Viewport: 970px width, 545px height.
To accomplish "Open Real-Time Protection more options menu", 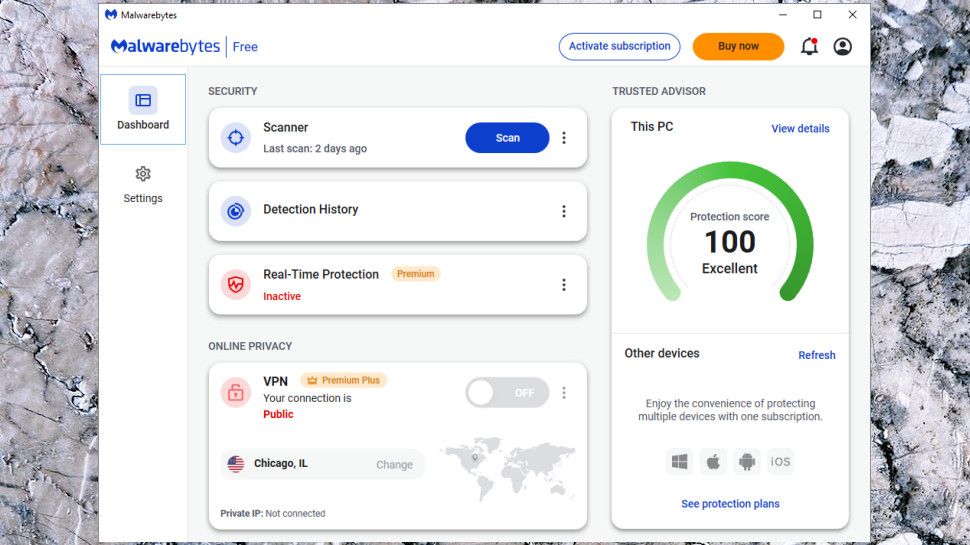I will (x=564, y=284).
